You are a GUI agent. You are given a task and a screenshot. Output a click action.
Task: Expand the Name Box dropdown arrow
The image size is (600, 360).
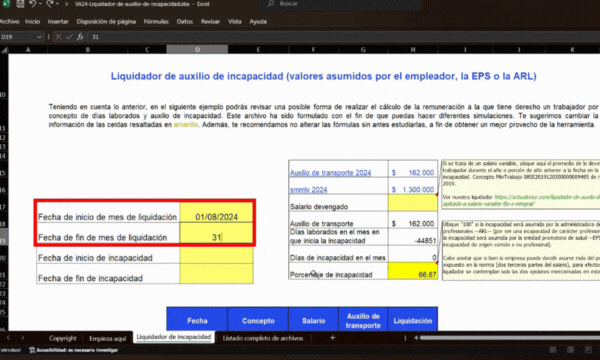(x=39, y=37)
